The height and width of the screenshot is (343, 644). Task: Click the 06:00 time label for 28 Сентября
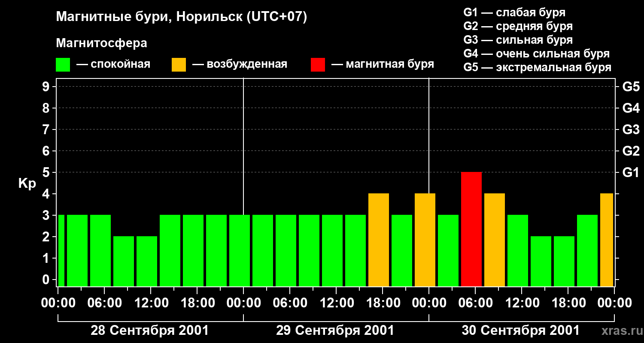tap(104, 303)
